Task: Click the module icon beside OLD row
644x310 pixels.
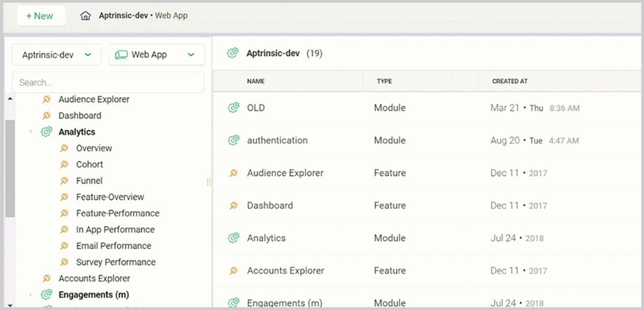Action: coord(233,108)
